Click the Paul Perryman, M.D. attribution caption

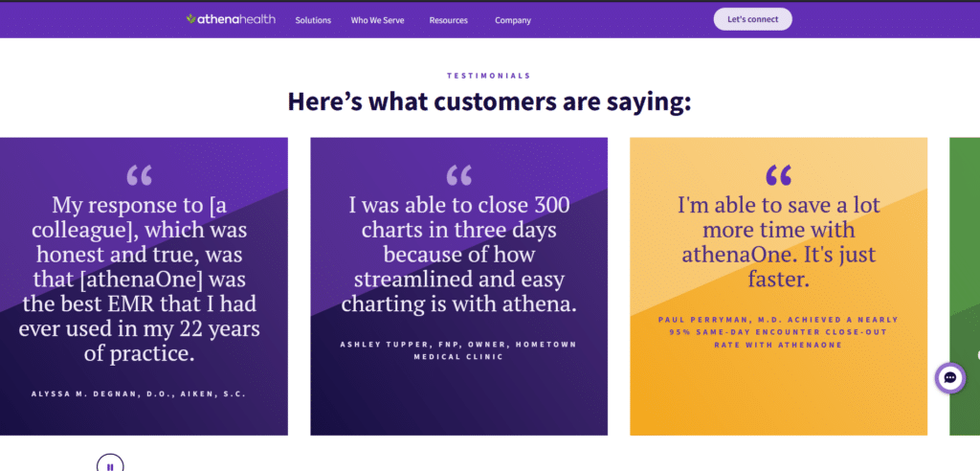click(x=778, y=331)
